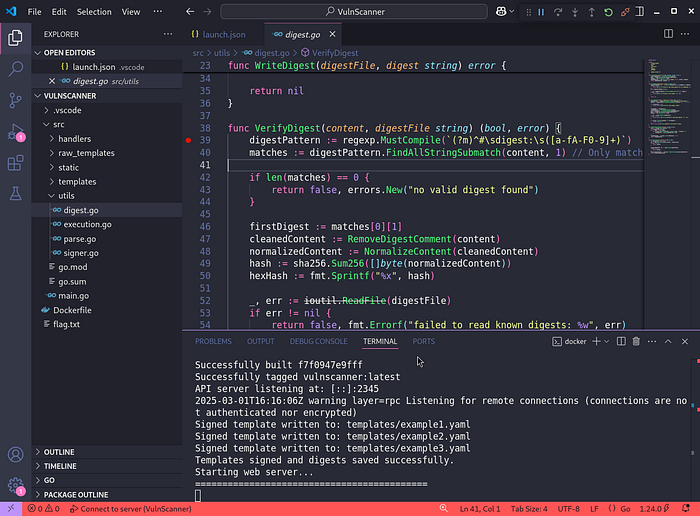The height and width of the screenshot is (516, 700).
Task: Disconnect the debugger
Action: click(x=625, y=12)
